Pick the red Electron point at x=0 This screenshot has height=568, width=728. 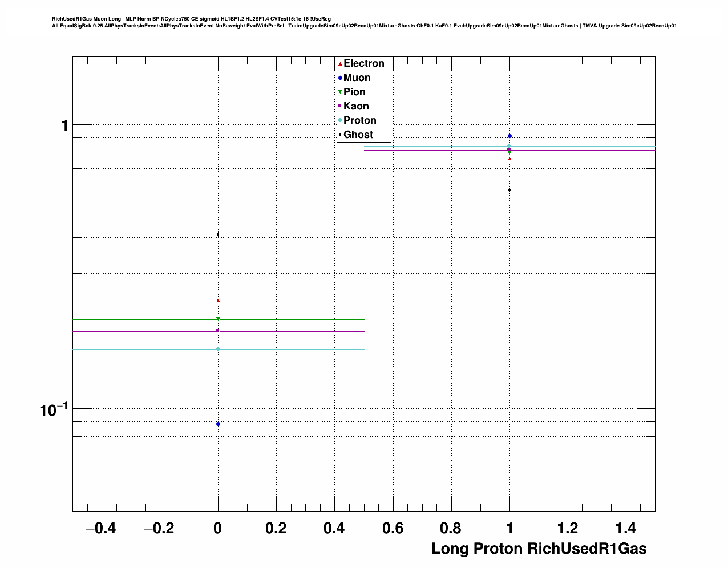tap(218, 301)
